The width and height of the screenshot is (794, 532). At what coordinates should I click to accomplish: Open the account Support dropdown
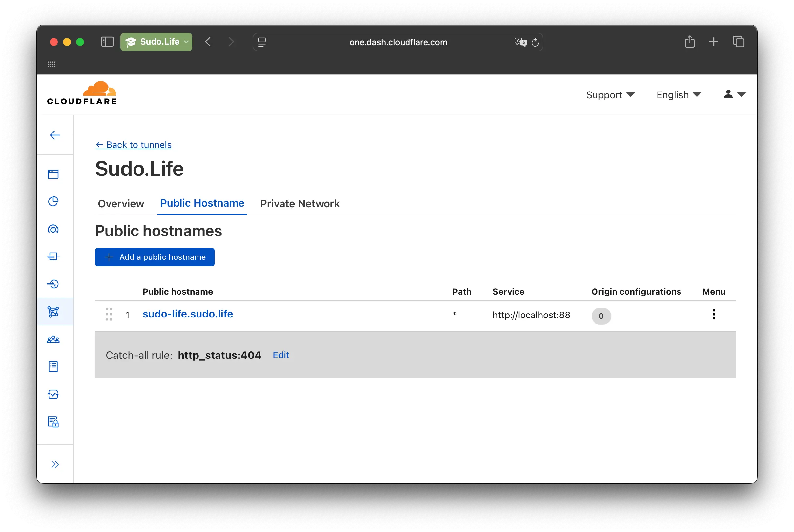tap(610, 95)
